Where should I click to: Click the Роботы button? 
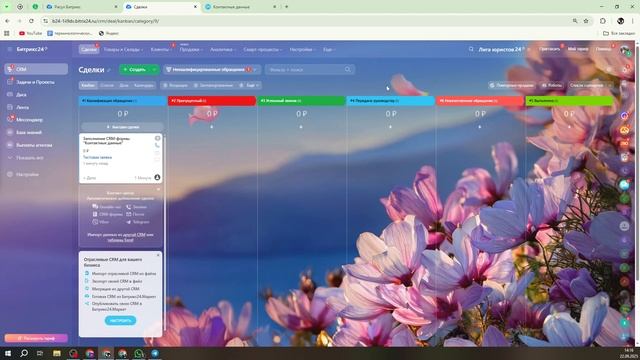(x=552, y=85)
